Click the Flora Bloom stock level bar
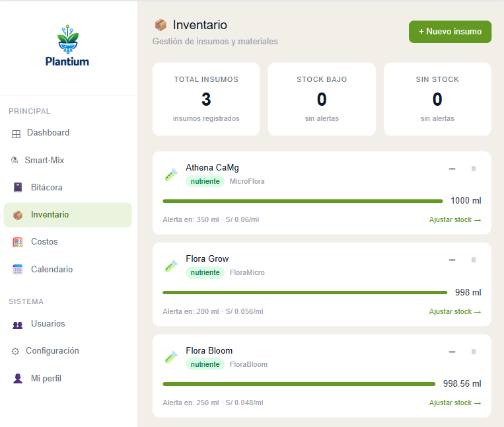The width and height of the screenshot is (504, 427). point(299,384)
